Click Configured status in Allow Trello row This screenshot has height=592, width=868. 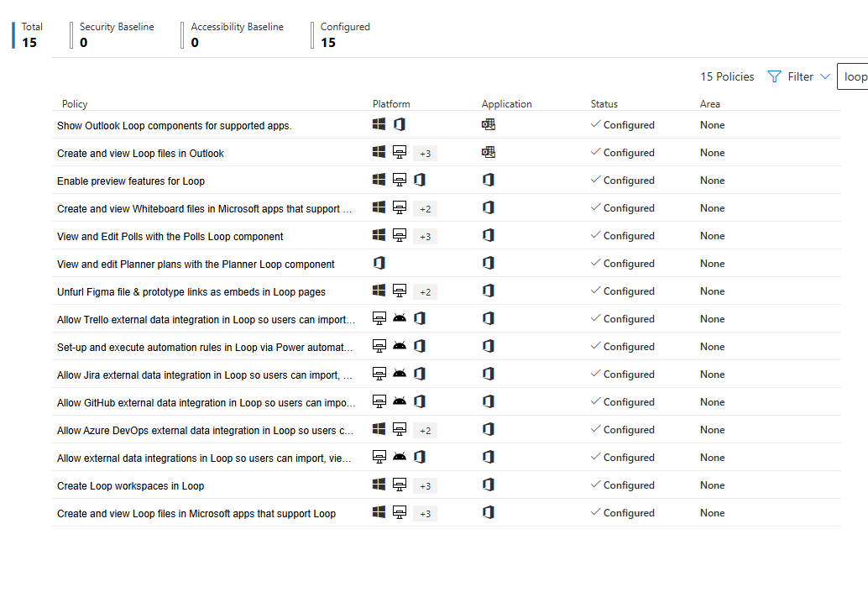pos(622,318)
